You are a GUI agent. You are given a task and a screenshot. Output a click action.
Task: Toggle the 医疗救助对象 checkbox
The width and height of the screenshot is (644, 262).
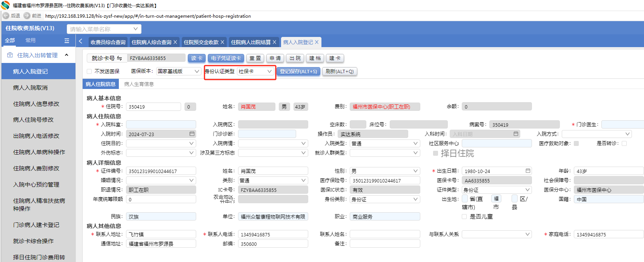(576, 143)
